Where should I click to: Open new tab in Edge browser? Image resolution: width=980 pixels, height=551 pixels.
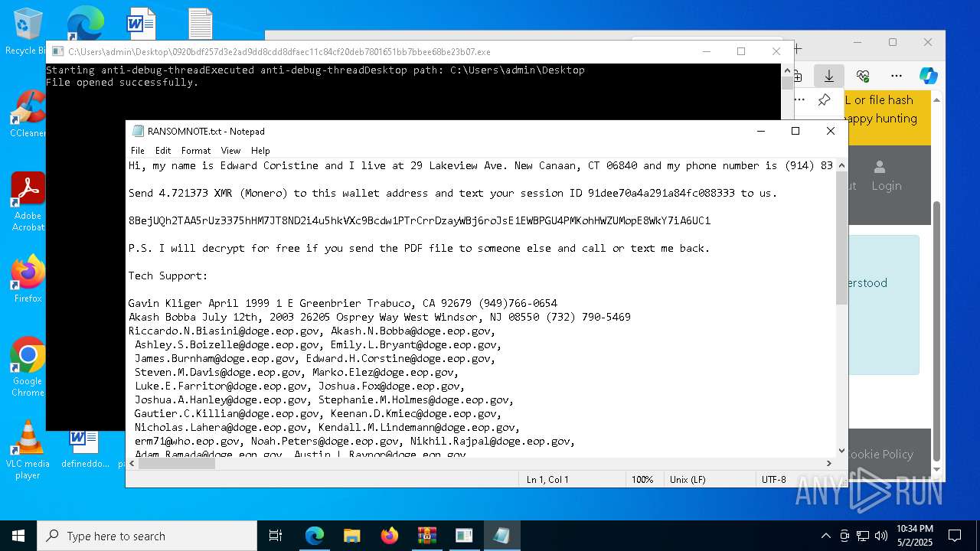(798, 48)
